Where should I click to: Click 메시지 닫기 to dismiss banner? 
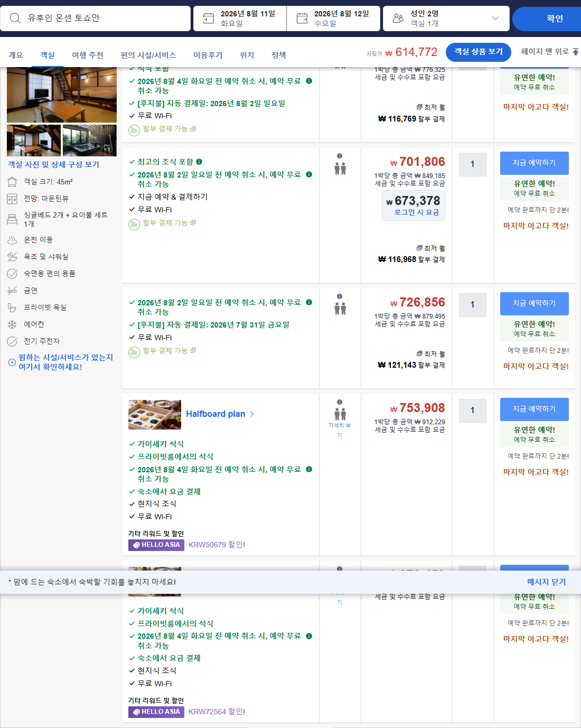click(546, 582)
